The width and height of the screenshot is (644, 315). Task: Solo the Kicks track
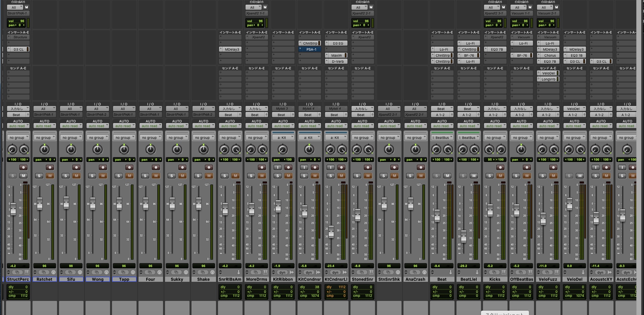(490, 176)
